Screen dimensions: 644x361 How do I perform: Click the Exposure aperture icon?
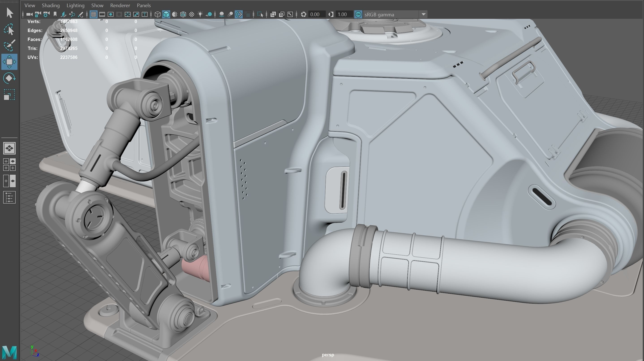[x=303, y=15]
